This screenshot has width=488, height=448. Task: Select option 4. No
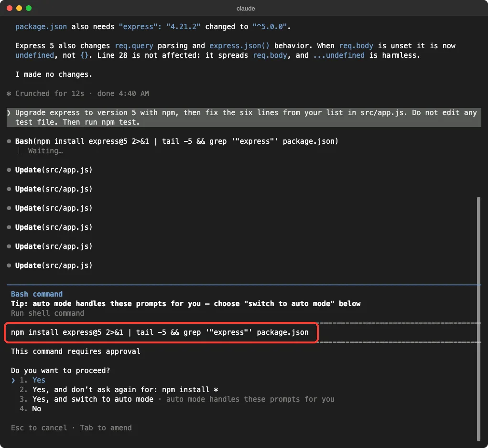30,408
